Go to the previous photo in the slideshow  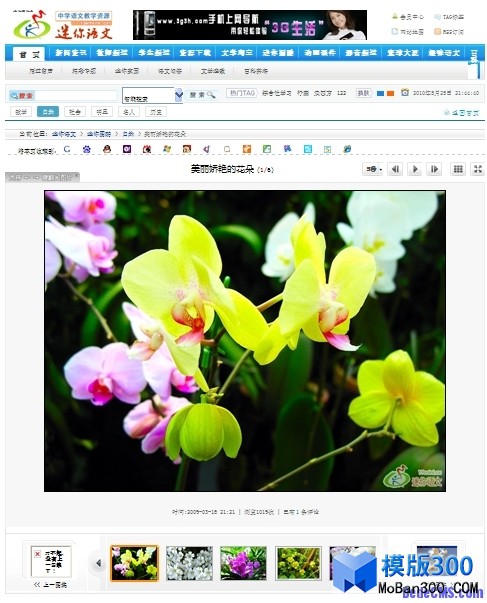395,169
